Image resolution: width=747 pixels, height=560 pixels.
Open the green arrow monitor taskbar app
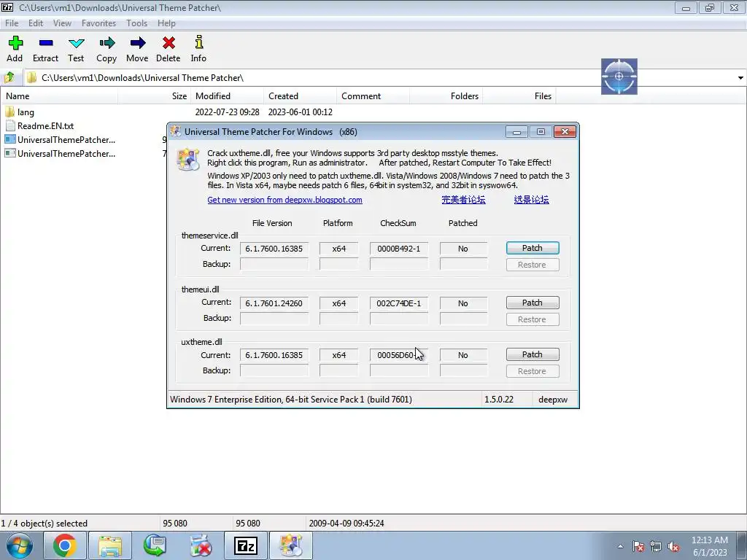155,545
